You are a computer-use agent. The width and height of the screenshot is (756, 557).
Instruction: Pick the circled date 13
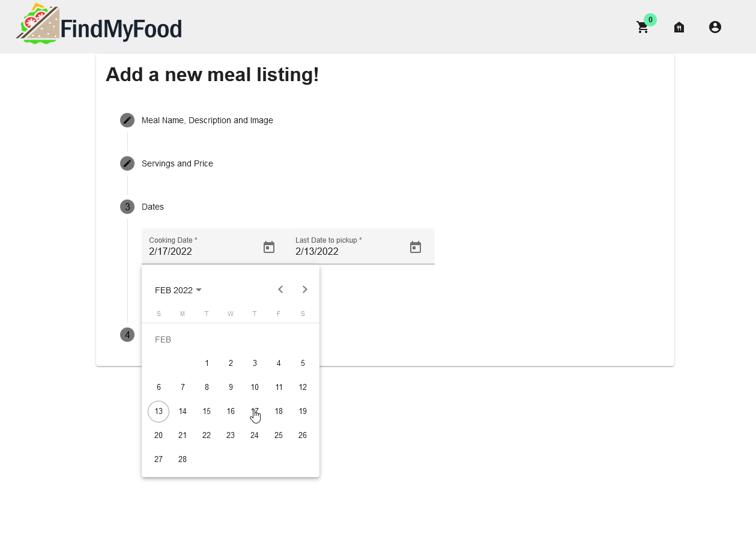159,412
